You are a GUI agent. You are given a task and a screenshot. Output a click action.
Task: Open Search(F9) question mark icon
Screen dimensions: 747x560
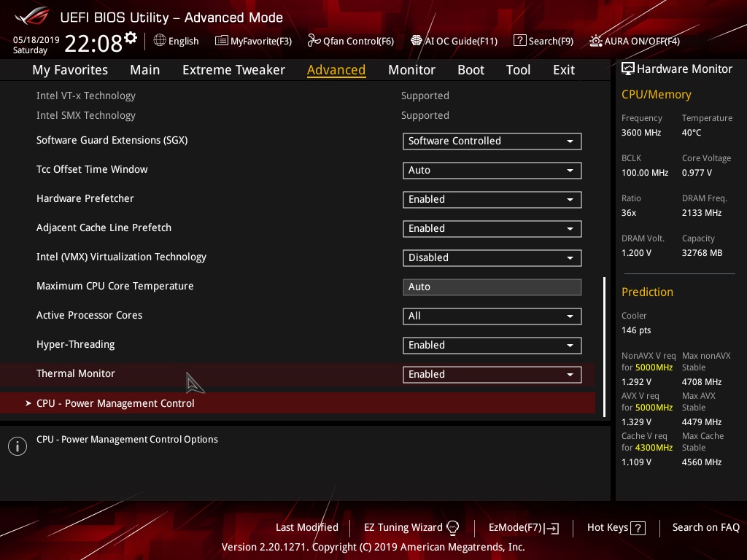519,41
